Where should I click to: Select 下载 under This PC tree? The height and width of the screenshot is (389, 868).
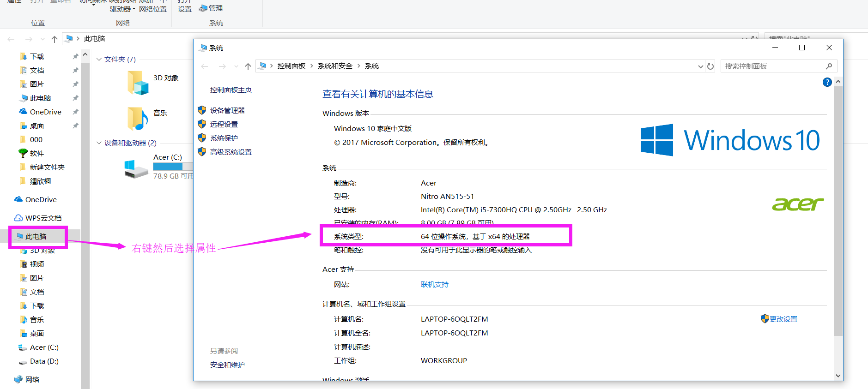coord(37,305)
